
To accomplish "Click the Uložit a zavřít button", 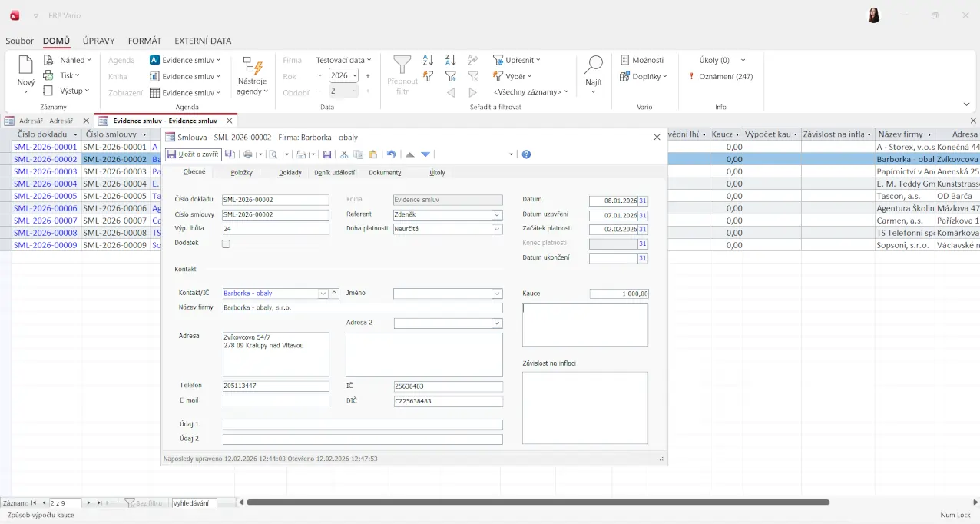I will pos(194,154).
